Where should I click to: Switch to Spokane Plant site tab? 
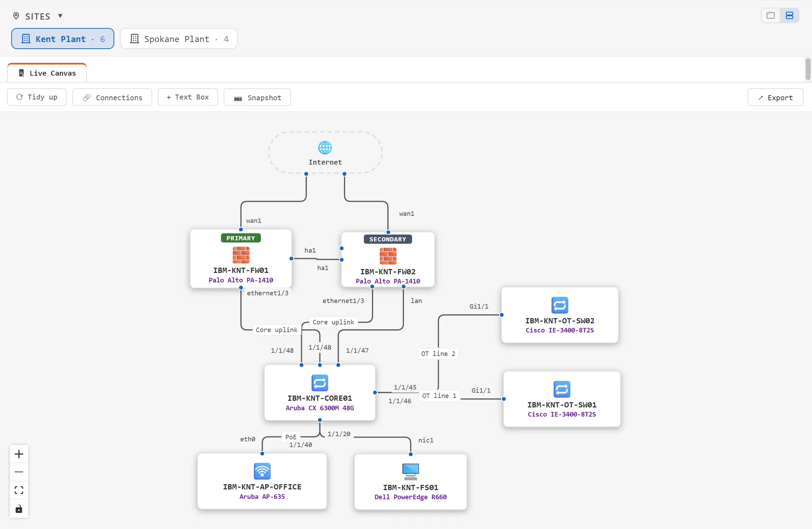point(179,39)
